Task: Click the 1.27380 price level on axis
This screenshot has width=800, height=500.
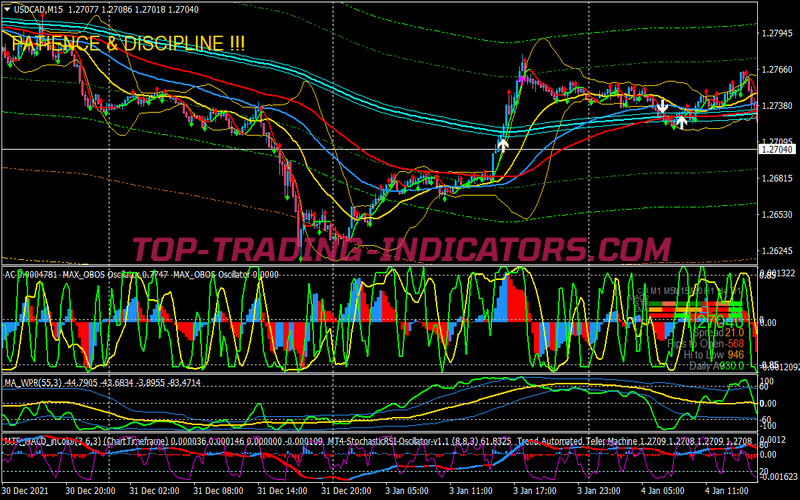Action: pyautogui.click(x=777, y=106)
